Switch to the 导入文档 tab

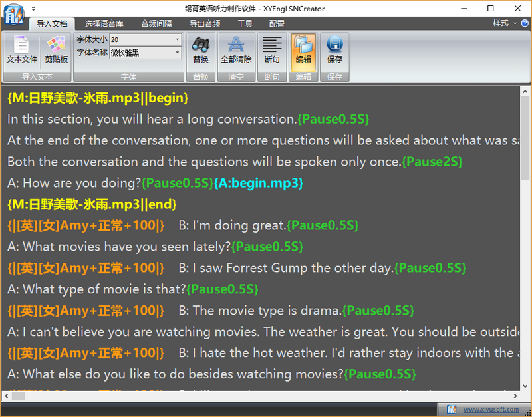[52, 24]
